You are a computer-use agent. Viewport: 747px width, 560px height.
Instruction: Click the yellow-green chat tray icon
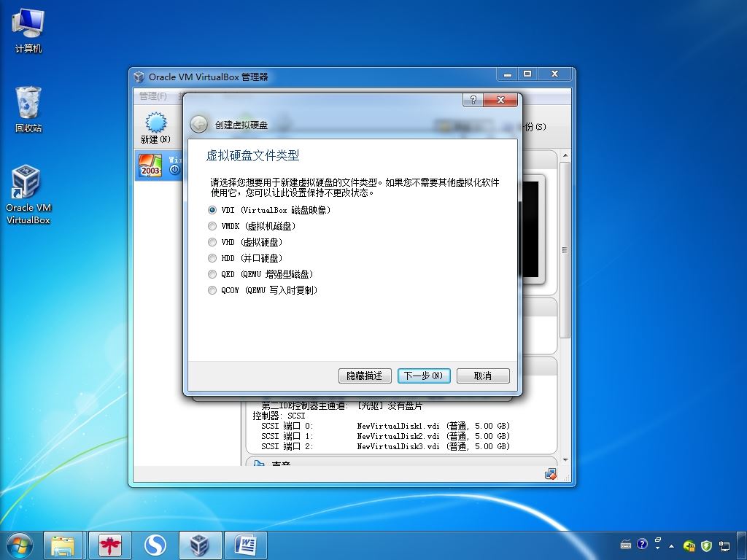689,545
